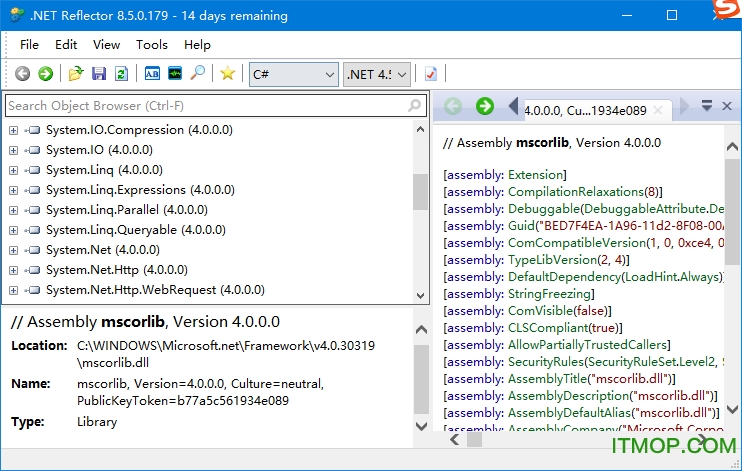742x471 pixels.
Task: Click the code pane greyed back arrow
Action: coord(453,106)
